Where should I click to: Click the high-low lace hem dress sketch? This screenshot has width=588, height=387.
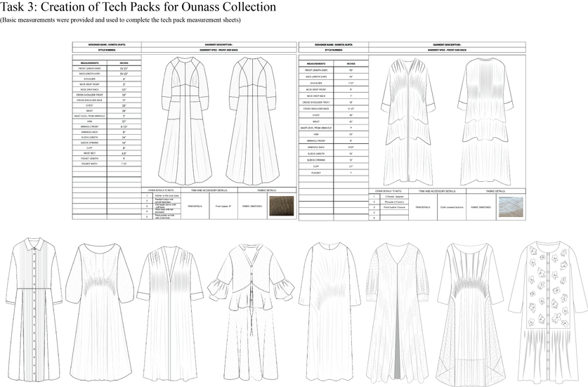click(469, 312)
